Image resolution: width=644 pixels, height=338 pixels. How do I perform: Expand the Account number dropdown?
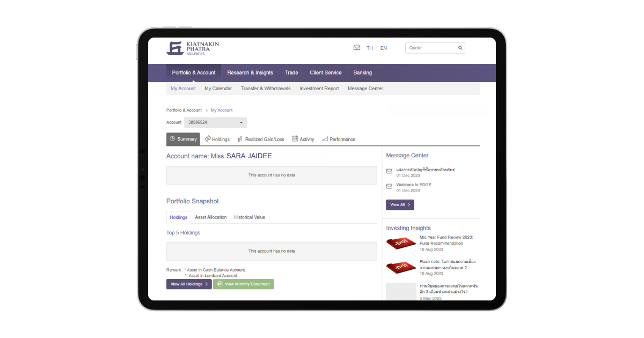coord(215,123)
